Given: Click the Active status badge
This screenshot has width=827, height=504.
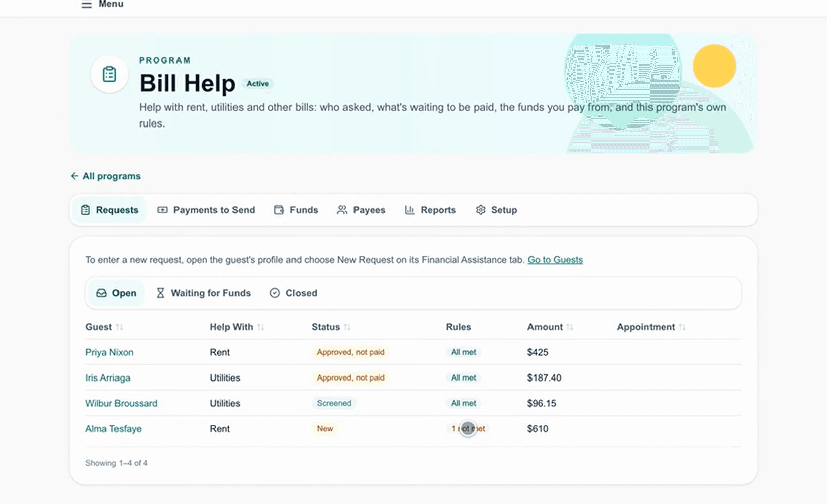Looking at the screenshot, I should [258, 84].
